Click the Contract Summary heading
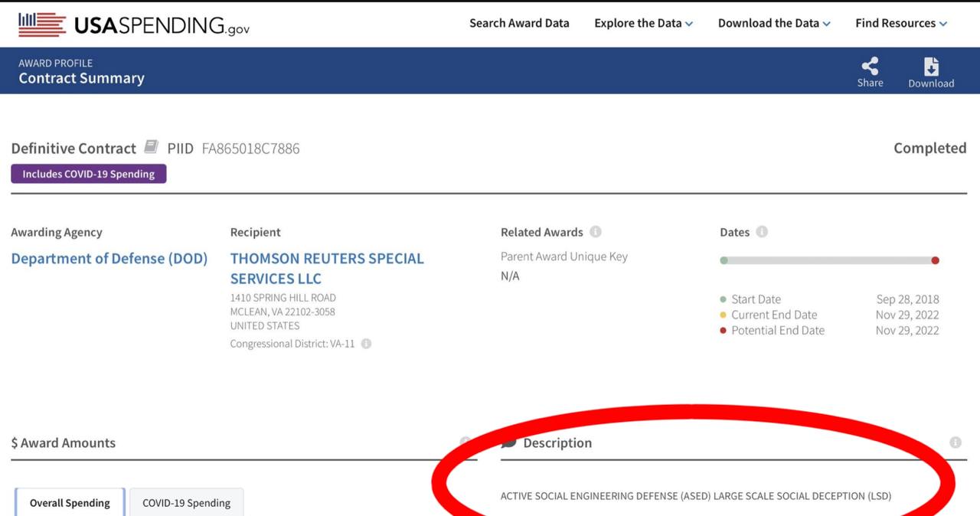 [x=82, y=78]
